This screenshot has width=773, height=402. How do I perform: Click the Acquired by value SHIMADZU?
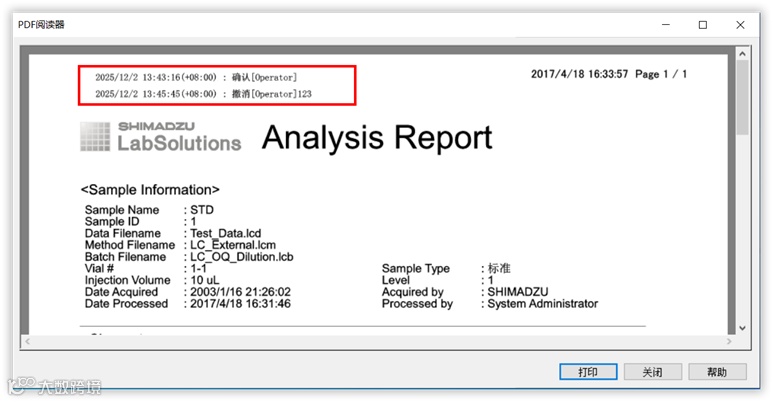coord(518,292)
